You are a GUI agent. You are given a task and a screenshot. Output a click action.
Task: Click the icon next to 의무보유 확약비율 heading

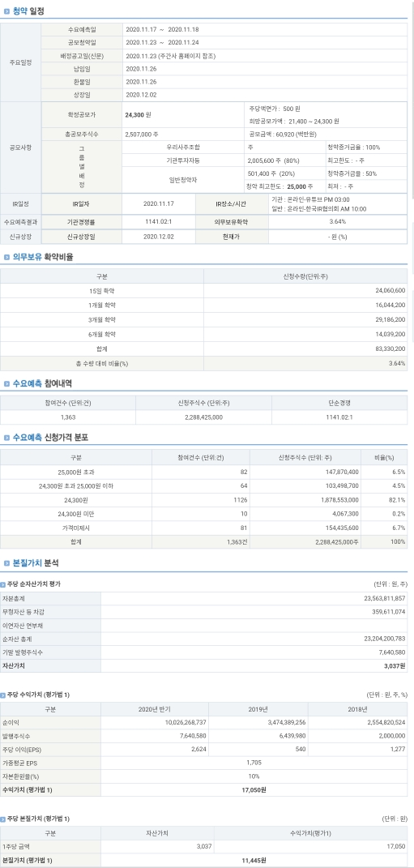(6, 257)
